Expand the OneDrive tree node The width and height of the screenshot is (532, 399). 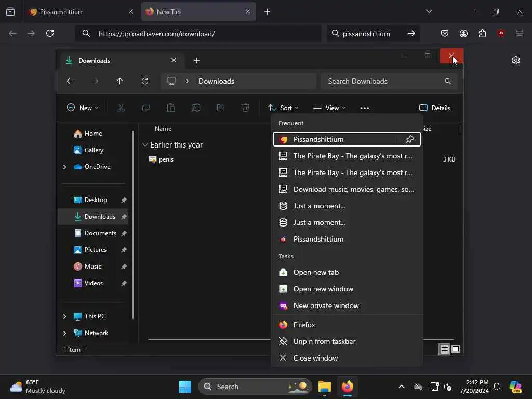coord(64,167)
